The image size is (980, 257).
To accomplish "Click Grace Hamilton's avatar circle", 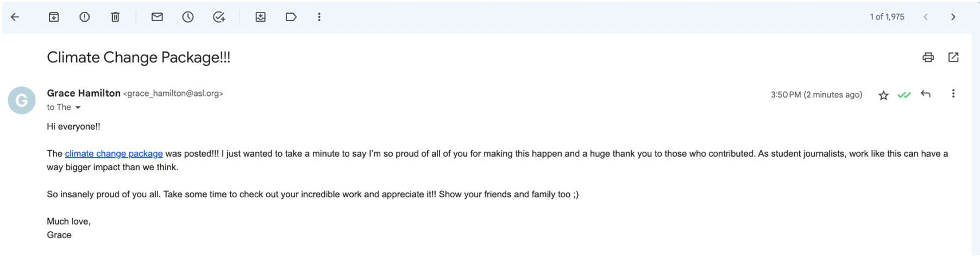I will tap(22, 100).
